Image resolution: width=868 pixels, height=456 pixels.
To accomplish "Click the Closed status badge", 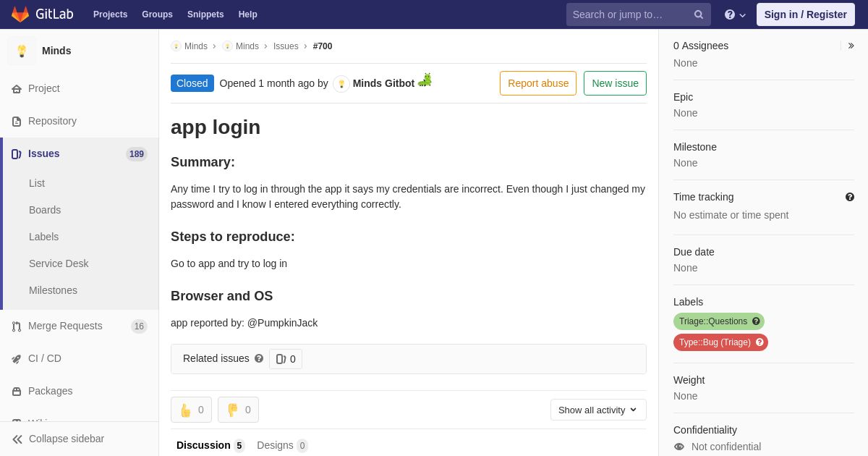I will tap(192, 83).
